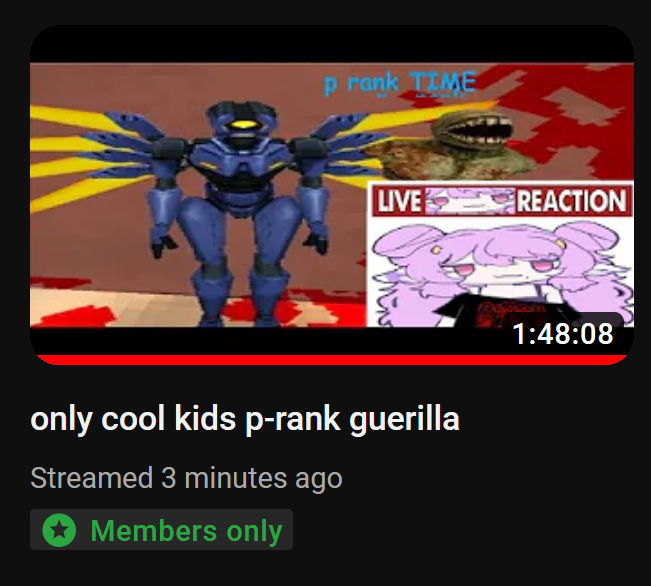Click the word 'p-rank' in the title
Screen dimensions: 651x586
293,420
